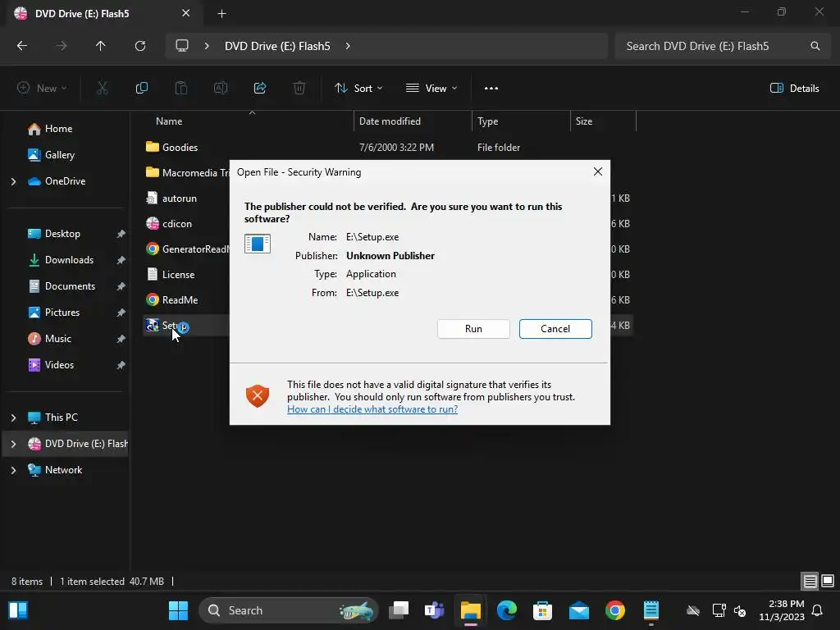Sort by Type column header

pyautogui.click(x=487, y=121)
